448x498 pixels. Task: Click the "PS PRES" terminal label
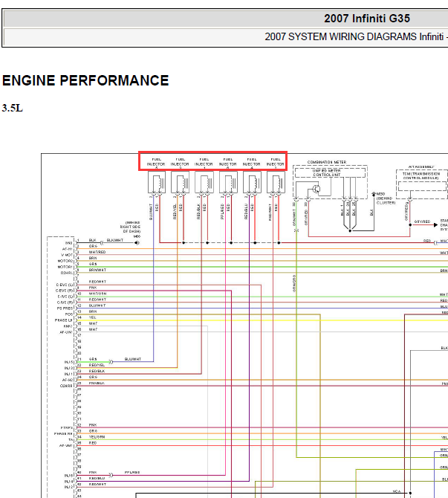coord(65,308)
